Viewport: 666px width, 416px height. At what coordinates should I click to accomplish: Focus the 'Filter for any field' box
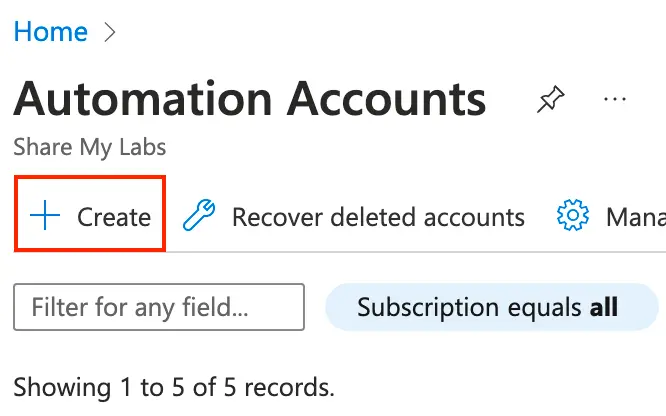coord(158,307)
